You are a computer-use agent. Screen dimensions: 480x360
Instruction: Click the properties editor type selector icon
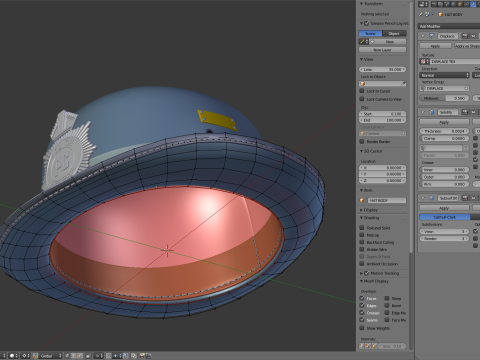[423, 4]
